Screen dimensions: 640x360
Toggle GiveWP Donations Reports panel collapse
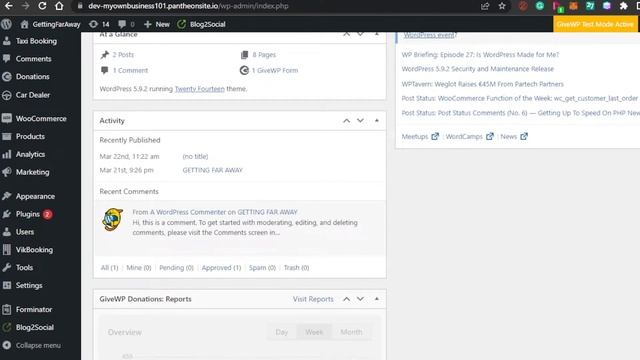click(377, 299)
